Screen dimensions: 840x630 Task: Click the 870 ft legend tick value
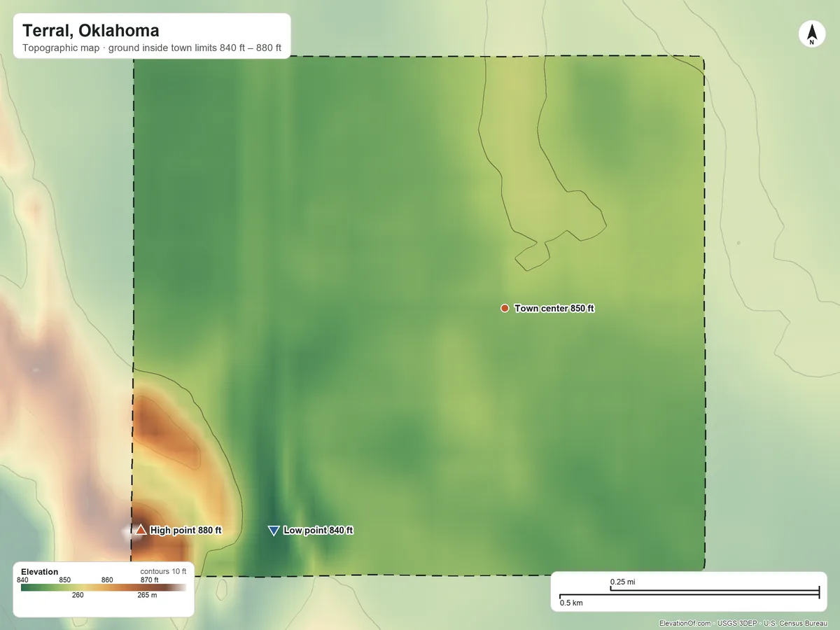coord(150,580)
